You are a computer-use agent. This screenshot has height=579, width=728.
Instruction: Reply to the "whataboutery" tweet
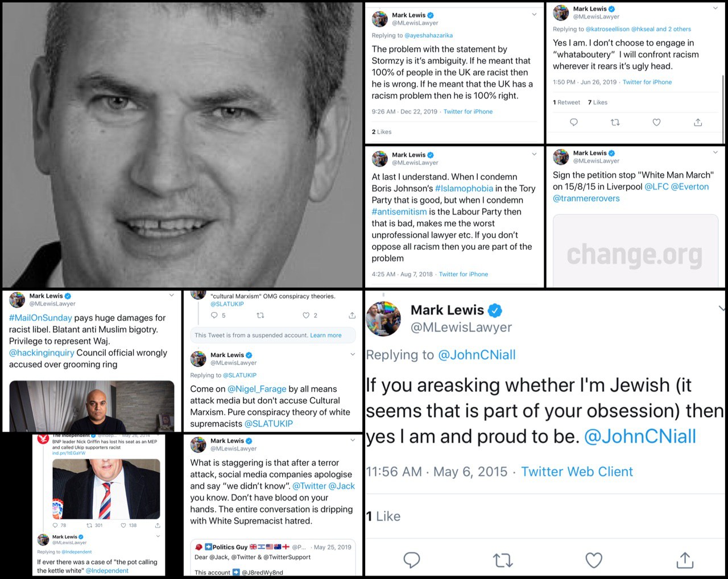574,122
